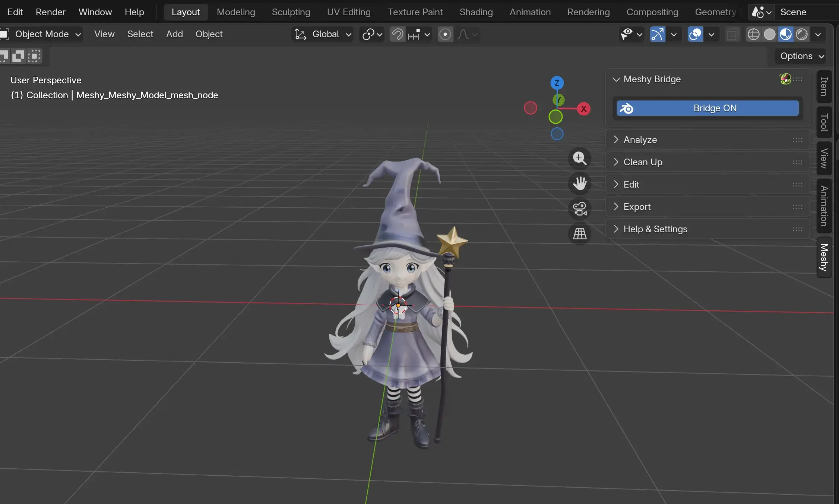The image size is (839, 504).
Task: Open overlay options dropdown arrow
Action: (711, 35)
